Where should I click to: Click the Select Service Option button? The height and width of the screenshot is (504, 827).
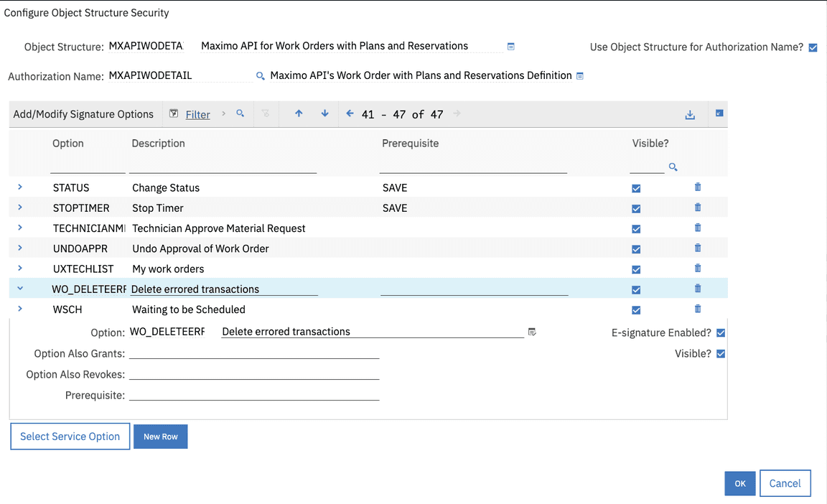point(70,436)
